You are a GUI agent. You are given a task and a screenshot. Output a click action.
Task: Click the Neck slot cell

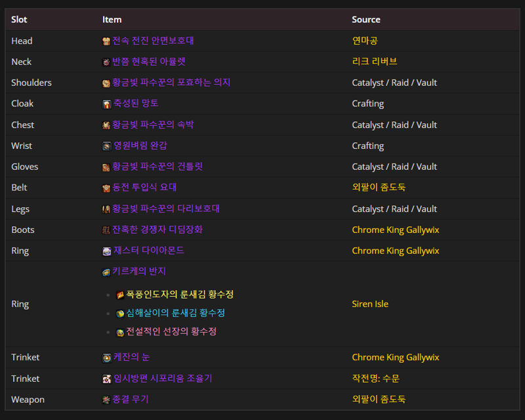click(21, 62)
